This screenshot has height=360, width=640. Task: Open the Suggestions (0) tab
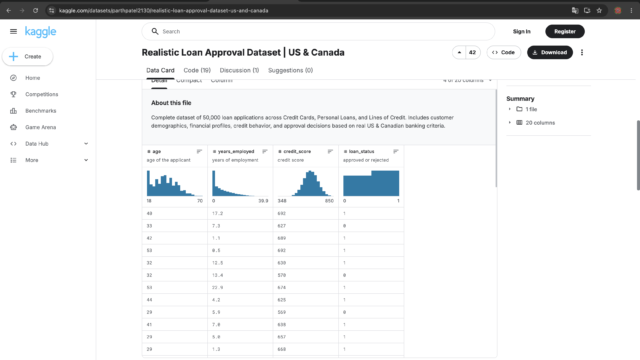click(291, 71)
